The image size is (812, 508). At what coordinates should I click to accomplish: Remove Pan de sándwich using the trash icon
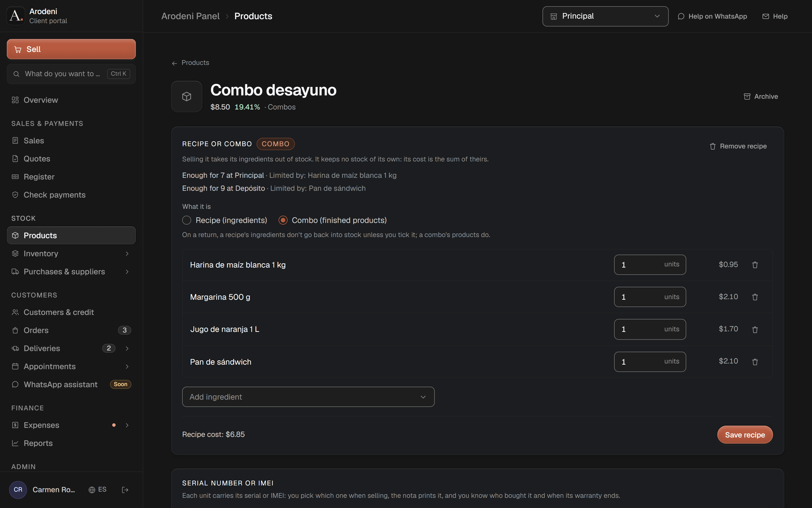(755, 362)
